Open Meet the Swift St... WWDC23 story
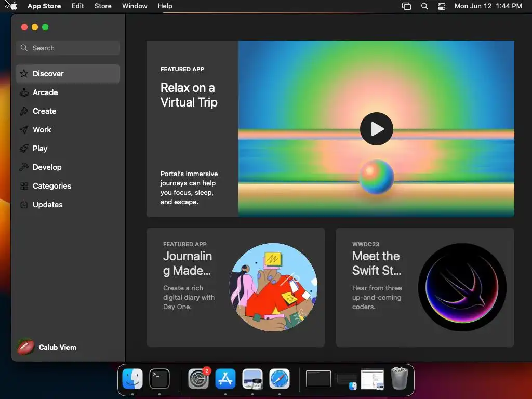Screen dimensions: 532x399 coord(425,287)
